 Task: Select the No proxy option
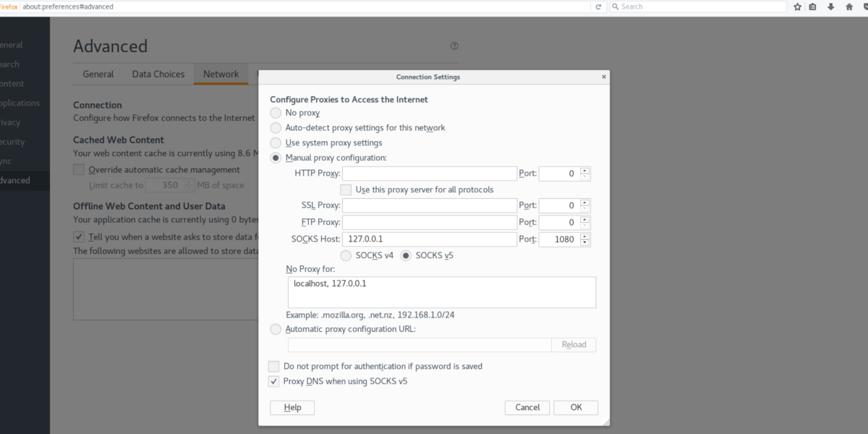276,113
